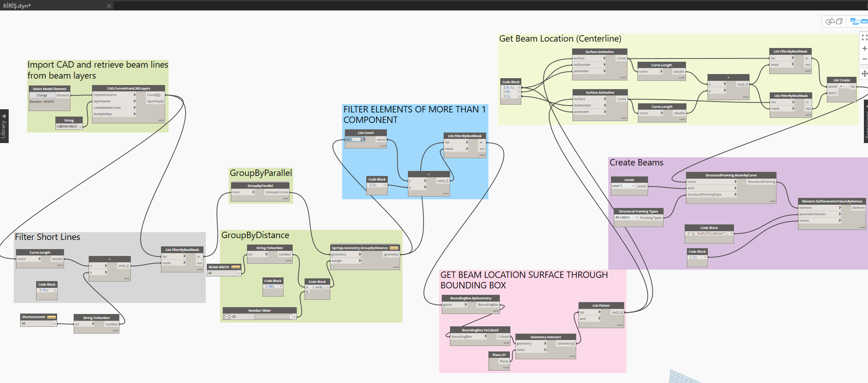Click Change in Select Model Element node
The height and width of the screenshot is (383, 868).
pyautogui.click(x=42, y=95)
